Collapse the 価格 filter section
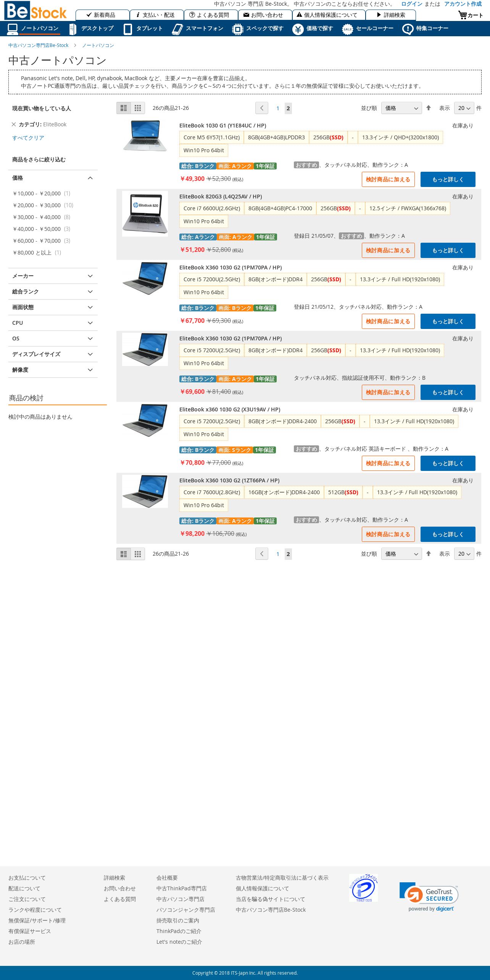The image size is (490, 980). click(53, 178)
